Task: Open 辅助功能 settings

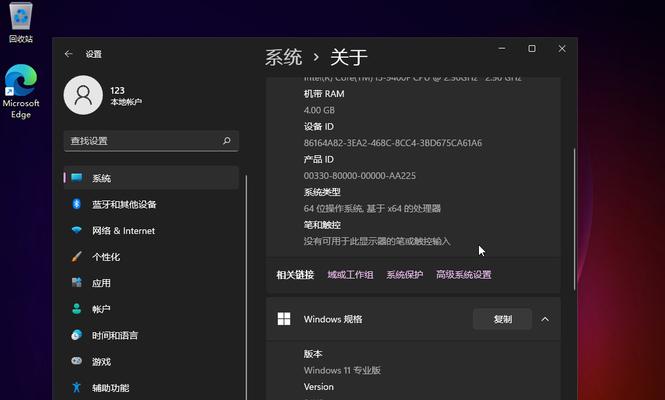Action: pyautogui.click(x=151, y=387)
